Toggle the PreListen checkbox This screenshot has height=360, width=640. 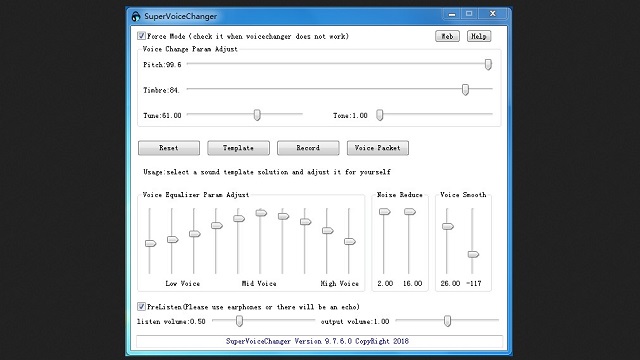click(141, 307)
